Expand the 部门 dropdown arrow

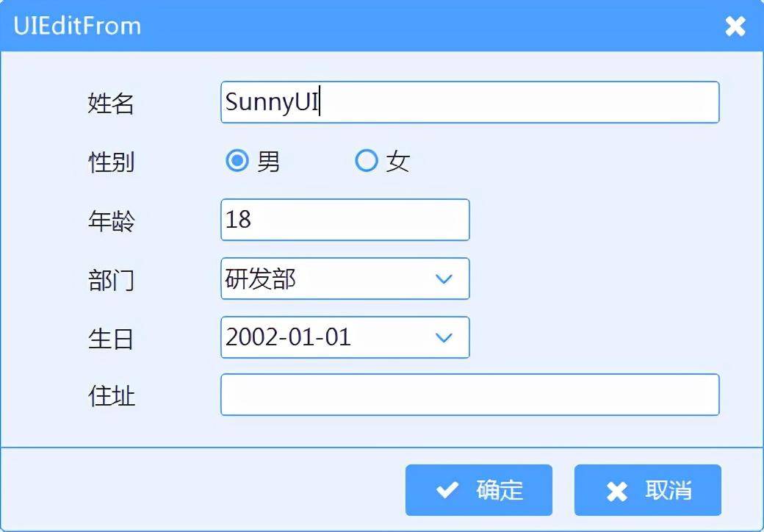444,278
